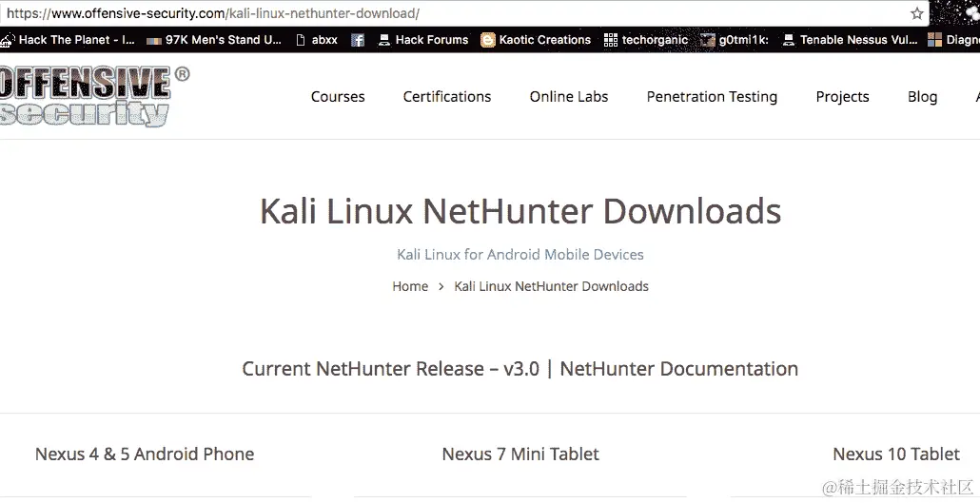This screenshot has width=980, height=503.
Task: Click Current NetHunter Release – v3.0 text
Action: click(391, 369)
